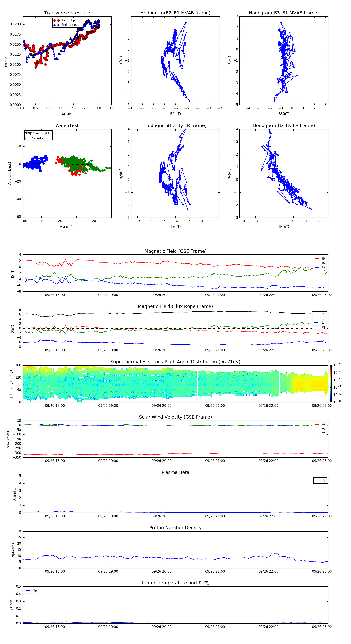This screenshot has height=644, width=351.
Task: Click the colorbar's 10^-26 top tick label
Action: (337, 365)
